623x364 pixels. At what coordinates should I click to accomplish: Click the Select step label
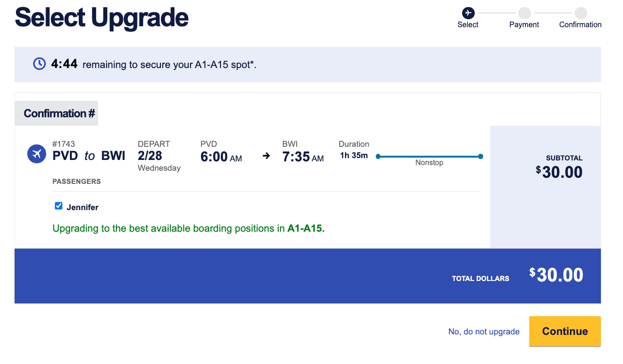point(468,25)
